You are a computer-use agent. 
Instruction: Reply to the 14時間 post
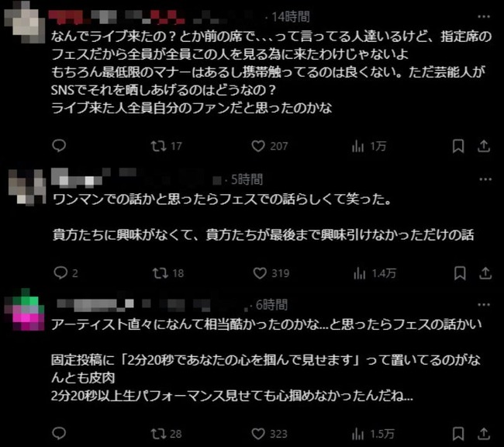(x=59, y=146)
